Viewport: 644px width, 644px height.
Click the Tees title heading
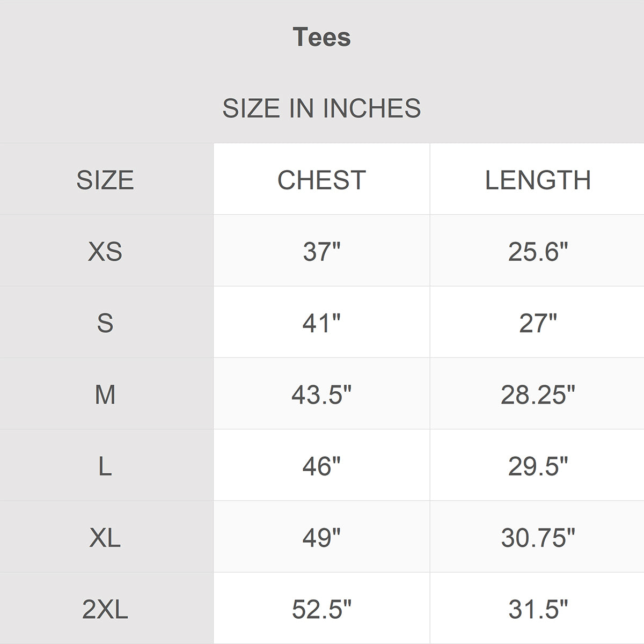(x=321, y=38)
